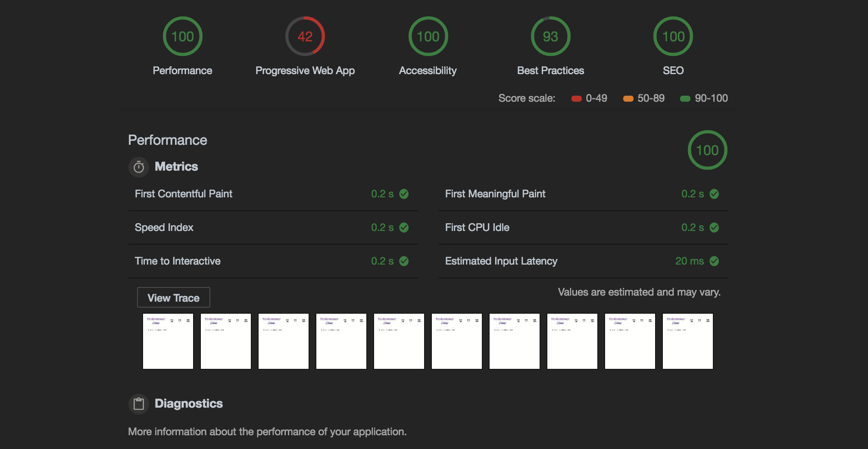Image resolution: width=868 pixels, height=449 pixels.
Task: Select the Best Practices score gauge
Action: (x=550, y=37)
